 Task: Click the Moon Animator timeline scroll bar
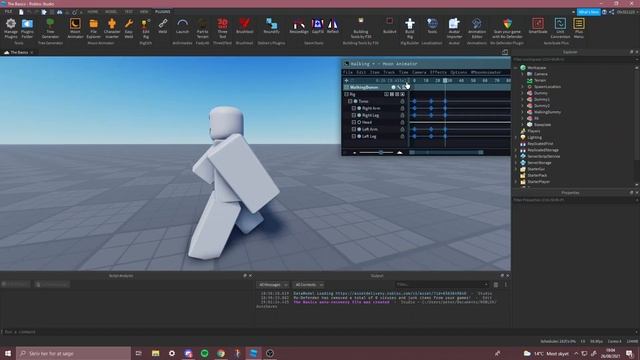(x=446, y=152)
